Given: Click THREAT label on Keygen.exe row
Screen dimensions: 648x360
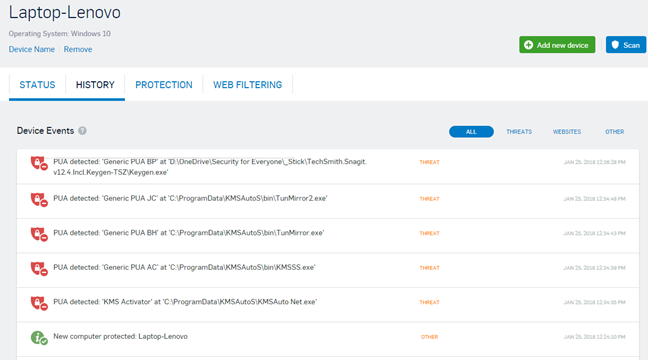Looking at the screenshot, I should tap(429, 162).
